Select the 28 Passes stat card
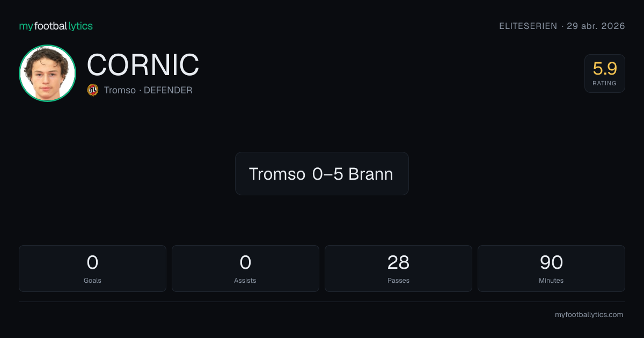 click(398, 268)
